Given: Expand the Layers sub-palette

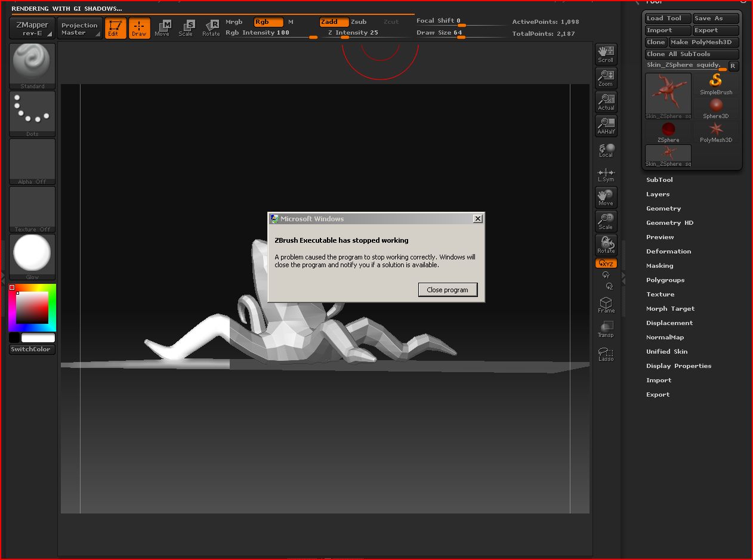Looking at the screenshot, I should [658, 194].
